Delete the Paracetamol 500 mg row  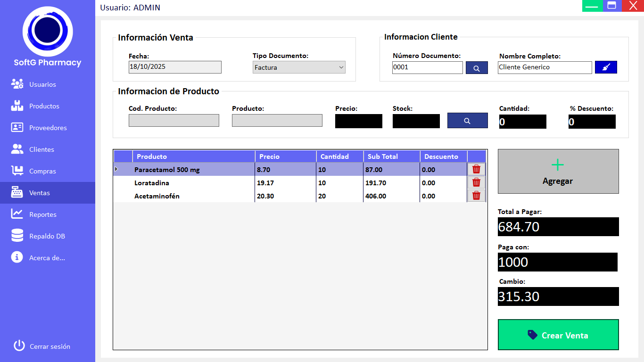point(476,169)
